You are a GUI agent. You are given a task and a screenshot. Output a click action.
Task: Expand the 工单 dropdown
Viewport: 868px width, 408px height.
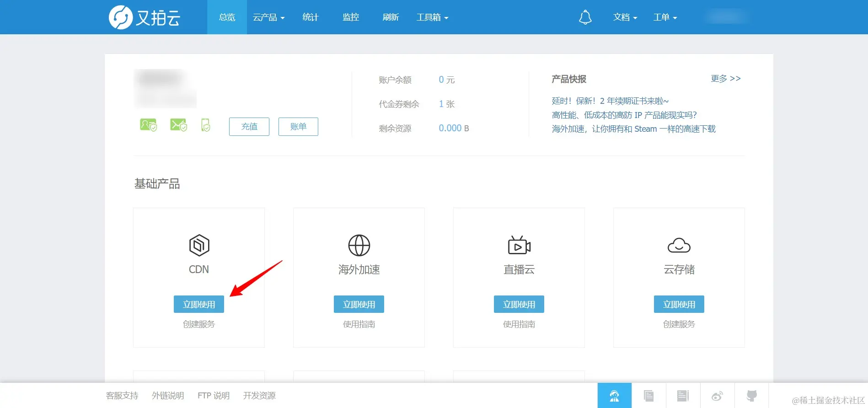coord(665,17)
